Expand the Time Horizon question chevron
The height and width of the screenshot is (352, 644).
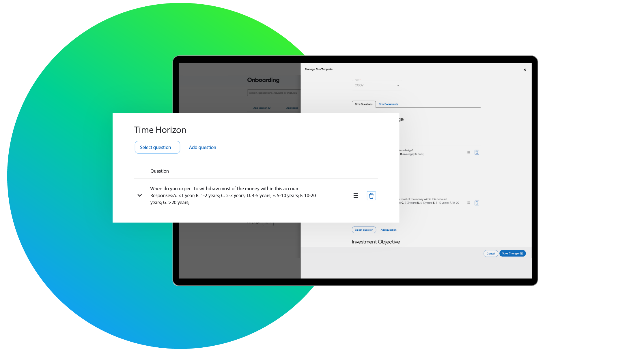click(140, 195)
